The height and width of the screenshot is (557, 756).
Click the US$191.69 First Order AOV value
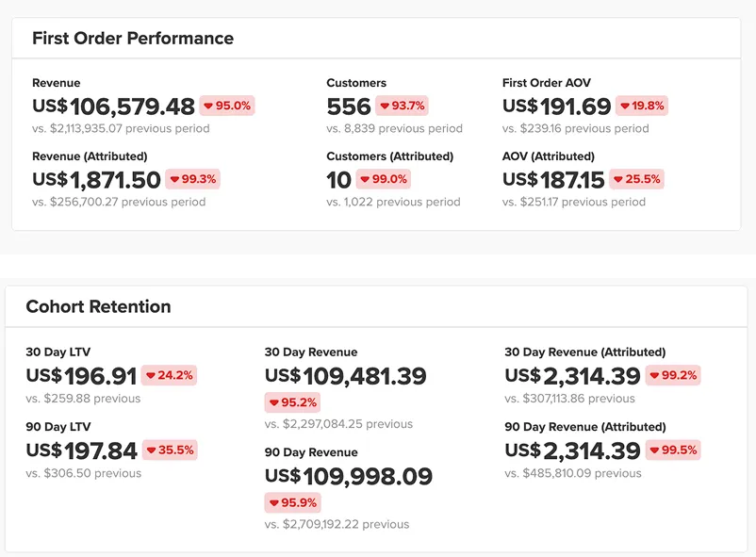[x=557, y=106]
